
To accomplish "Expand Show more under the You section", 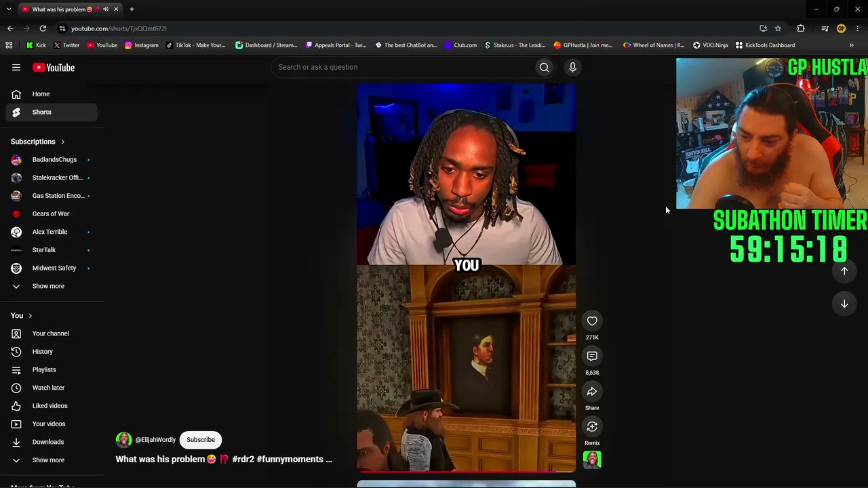I will (x=52, y=460).
